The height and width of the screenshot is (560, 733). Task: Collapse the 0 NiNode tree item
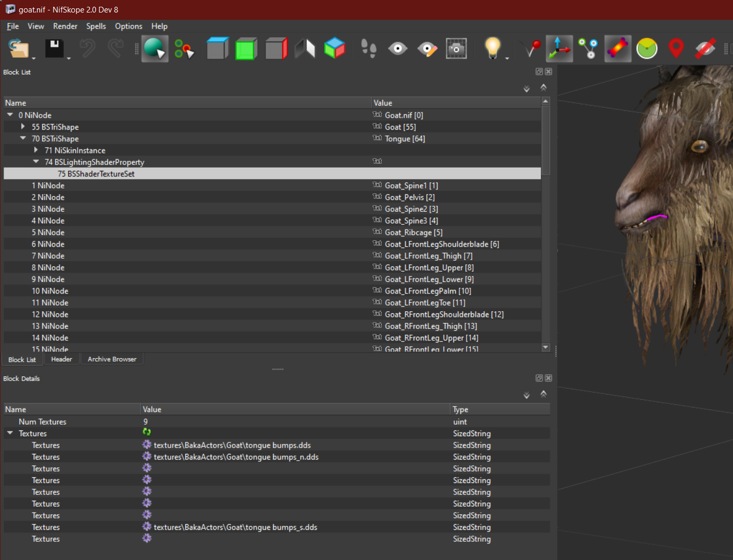tap(10, 115)
